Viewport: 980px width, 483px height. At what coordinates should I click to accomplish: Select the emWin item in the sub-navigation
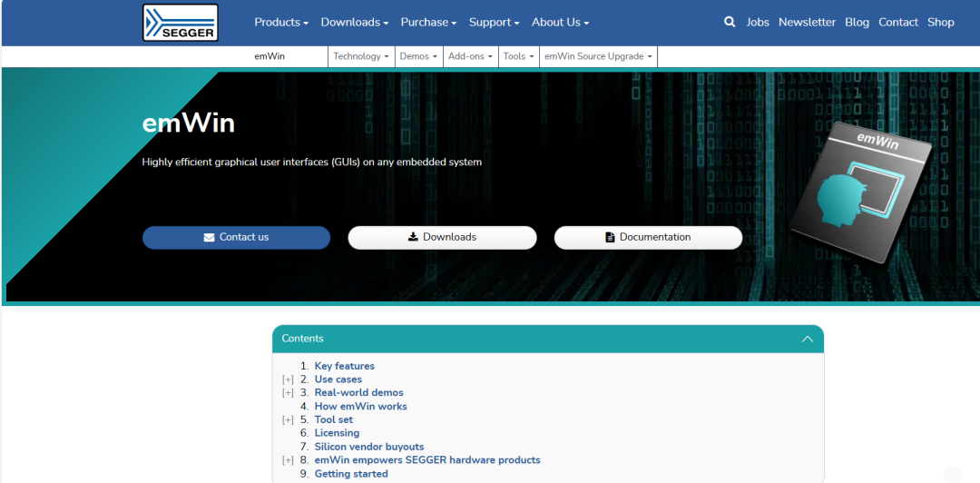(269, 56)
